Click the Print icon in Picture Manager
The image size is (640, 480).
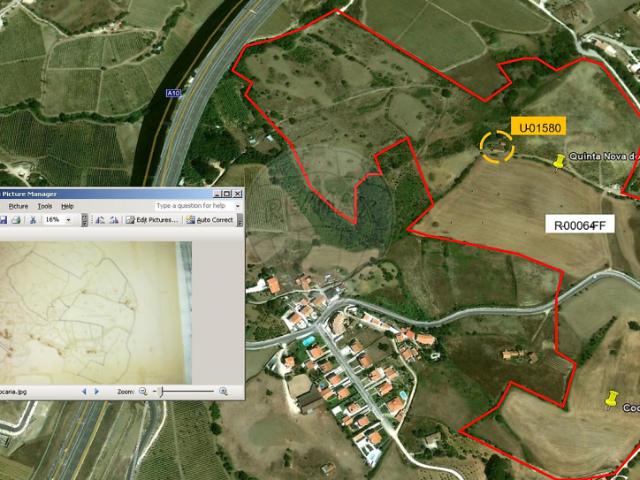[x=16, y=220]
